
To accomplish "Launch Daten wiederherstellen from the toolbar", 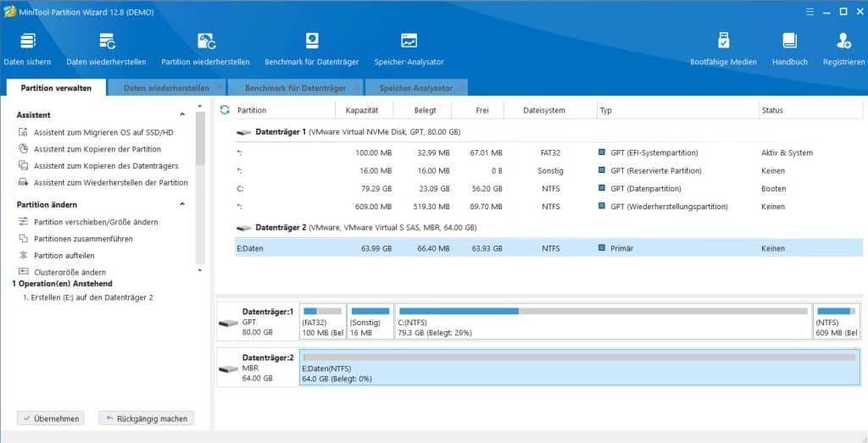I will click(106, 49).
